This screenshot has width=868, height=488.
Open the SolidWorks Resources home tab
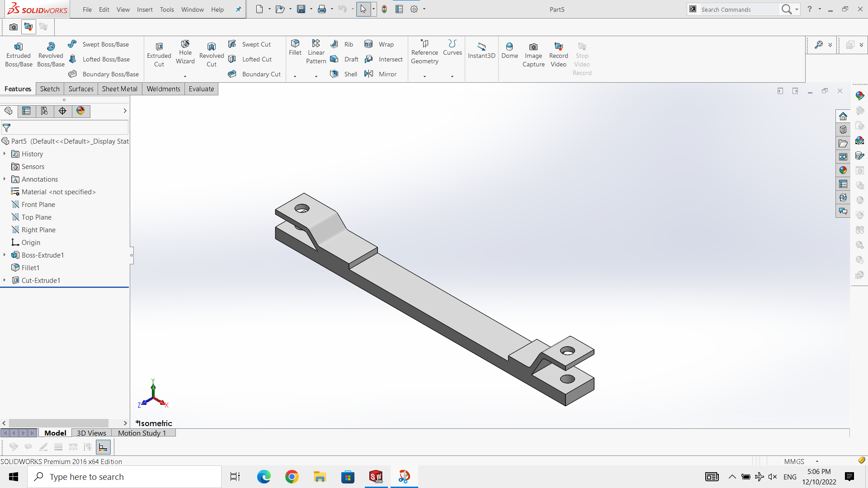843,116
